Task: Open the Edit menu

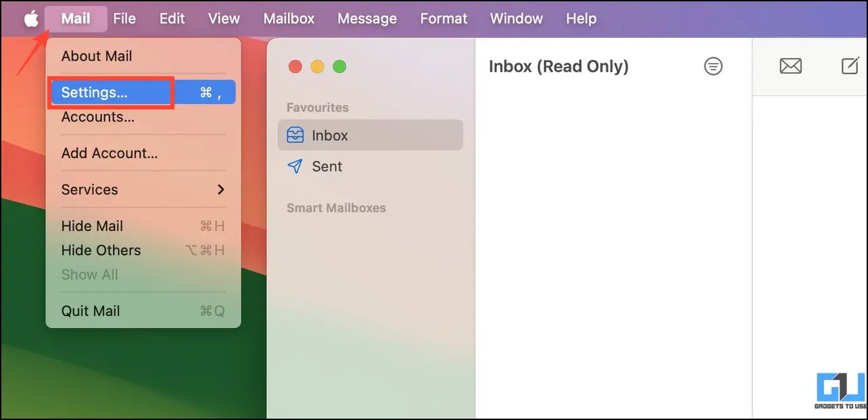Action: click(172, 19)
